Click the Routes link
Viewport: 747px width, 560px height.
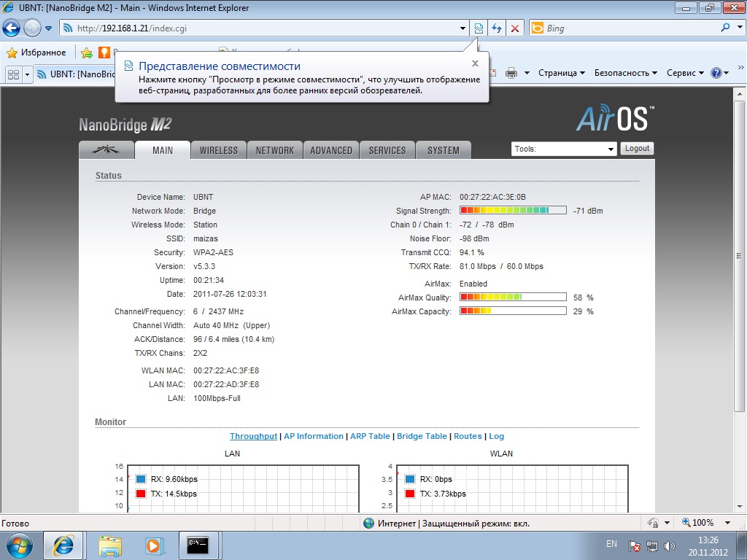(468, 436)
